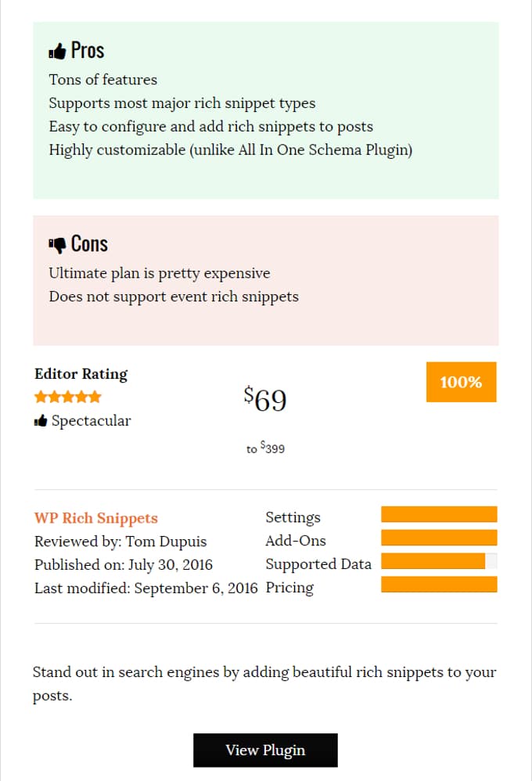Click 'Tons of features' in Pros
The height and width of the screenshot is (781, 532).
[x=103, y=80]
